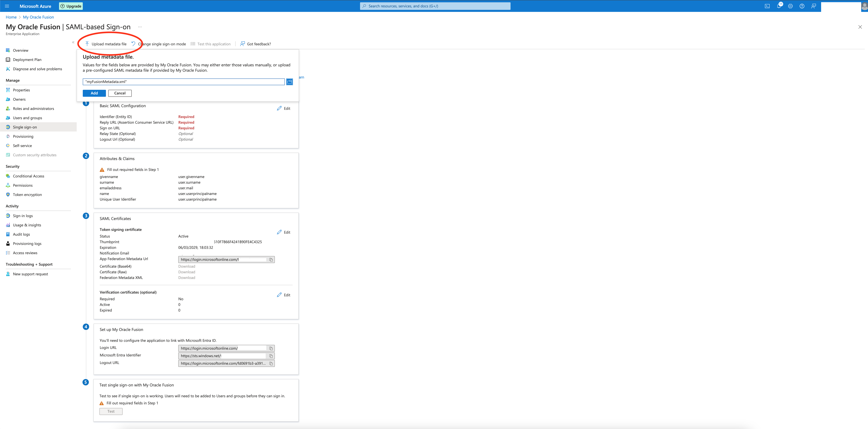This screenshot has height=429, width=868.
Task: Collapse the left navigation pane
Action: click(73, 42)
